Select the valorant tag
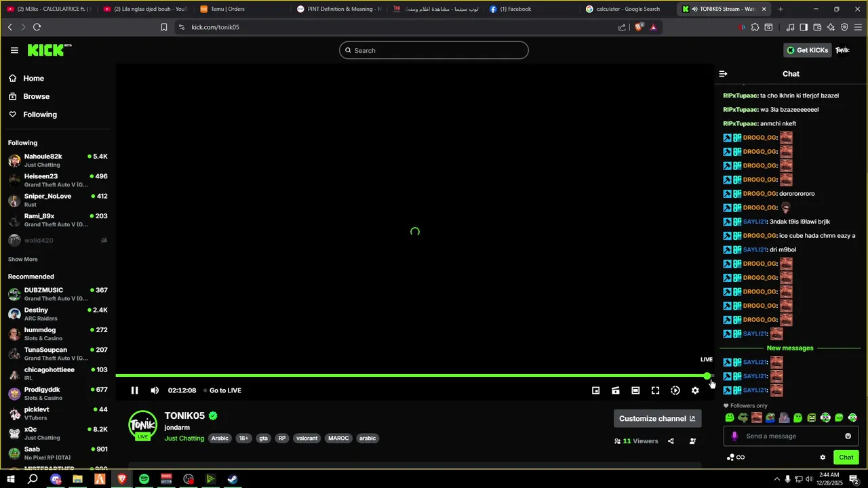This screenshot has width=868, height=488. click(307, 439)
